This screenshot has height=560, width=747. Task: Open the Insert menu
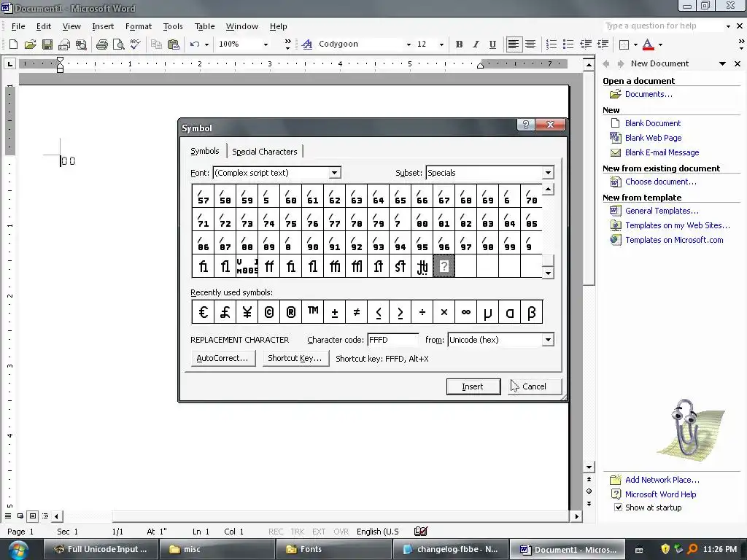pos(103,26)
